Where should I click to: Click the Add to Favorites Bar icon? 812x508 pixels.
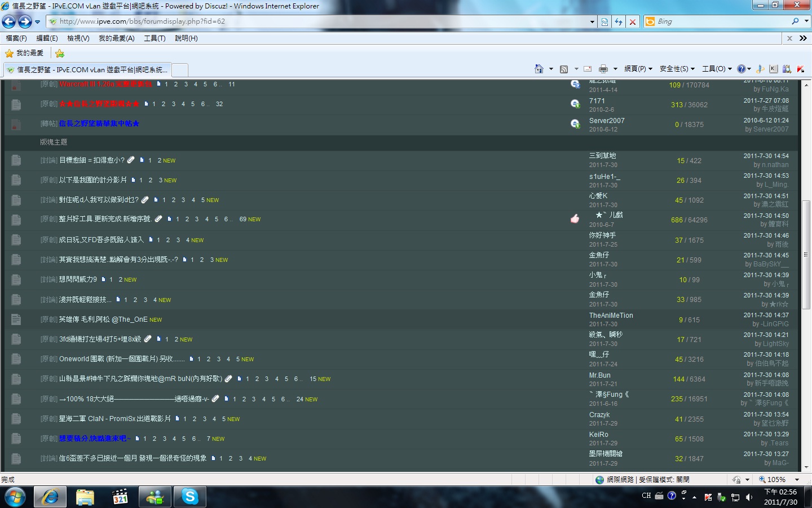pyautogui.click(x=60, y=53)
